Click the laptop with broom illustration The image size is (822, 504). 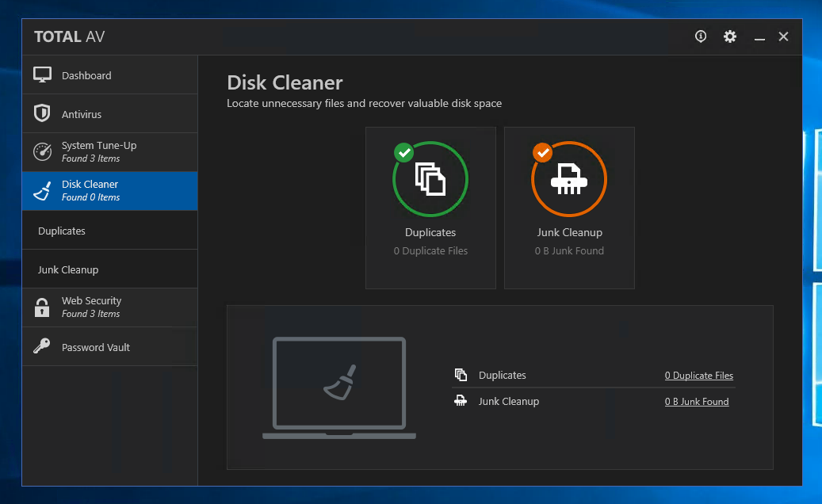[339, 388]
